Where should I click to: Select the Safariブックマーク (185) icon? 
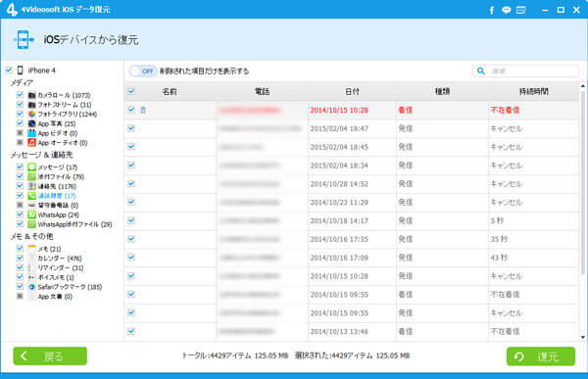(x=32, y=287)
